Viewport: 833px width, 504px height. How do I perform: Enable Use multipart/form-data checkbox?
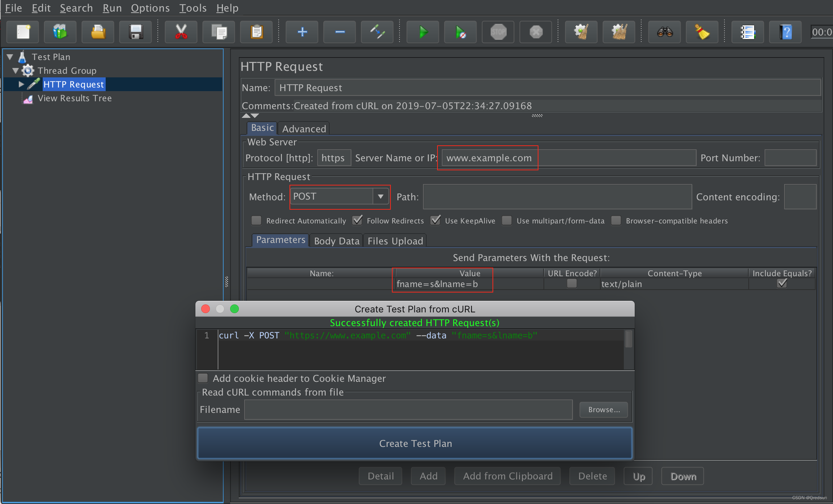tap(506, 221)
